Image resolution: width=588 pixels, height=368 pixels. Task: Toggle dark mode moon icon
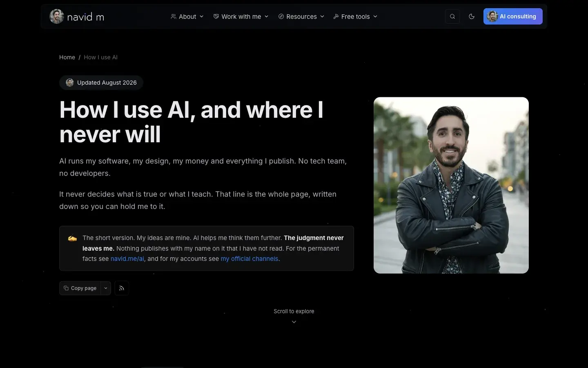(472, 16)
